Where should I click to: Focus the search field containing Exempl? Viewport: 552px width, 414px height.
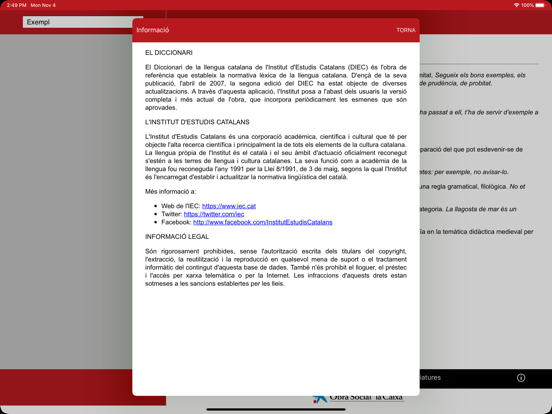83,22
